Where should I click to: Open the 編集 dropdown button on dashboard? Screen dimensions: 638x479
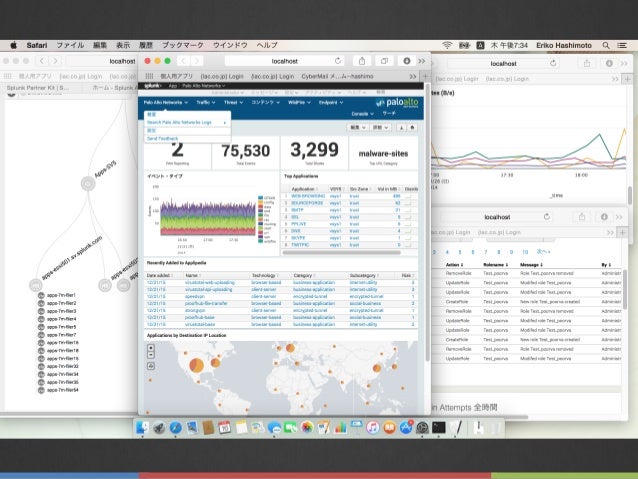point(358,127)
